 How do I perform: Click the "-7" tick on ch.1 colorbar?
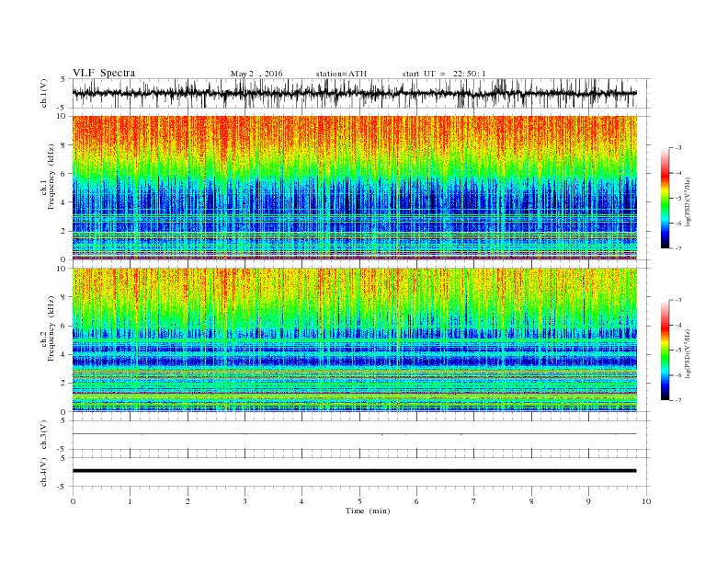[677, 248]
